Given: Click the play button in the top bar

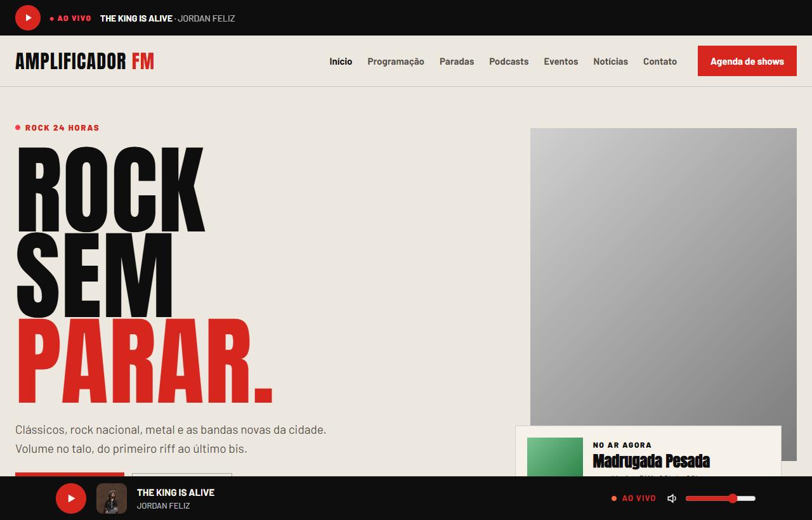Looking at the screenshot, I should click(x=28, y=18).
